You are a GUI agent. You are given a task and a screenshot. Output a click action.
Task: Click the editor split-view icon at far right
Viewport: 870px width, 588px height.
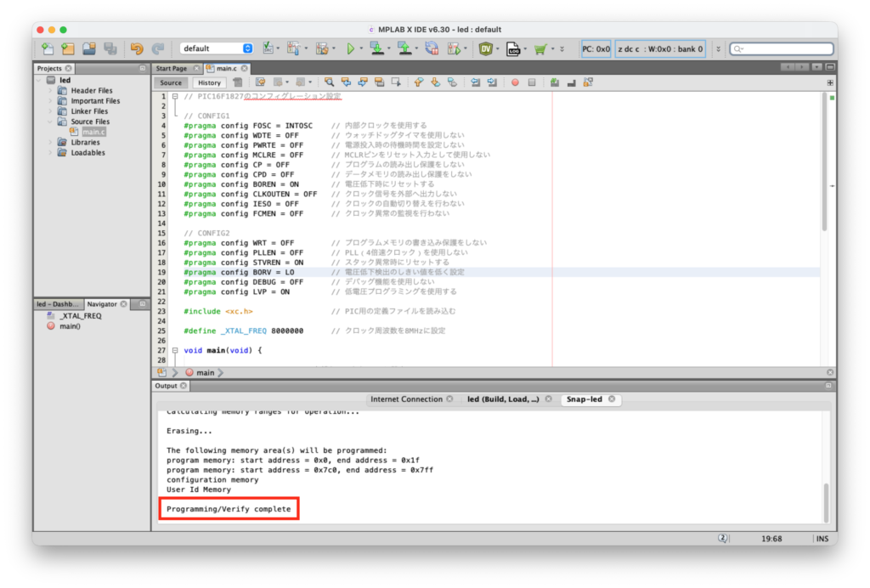(830, 82)
